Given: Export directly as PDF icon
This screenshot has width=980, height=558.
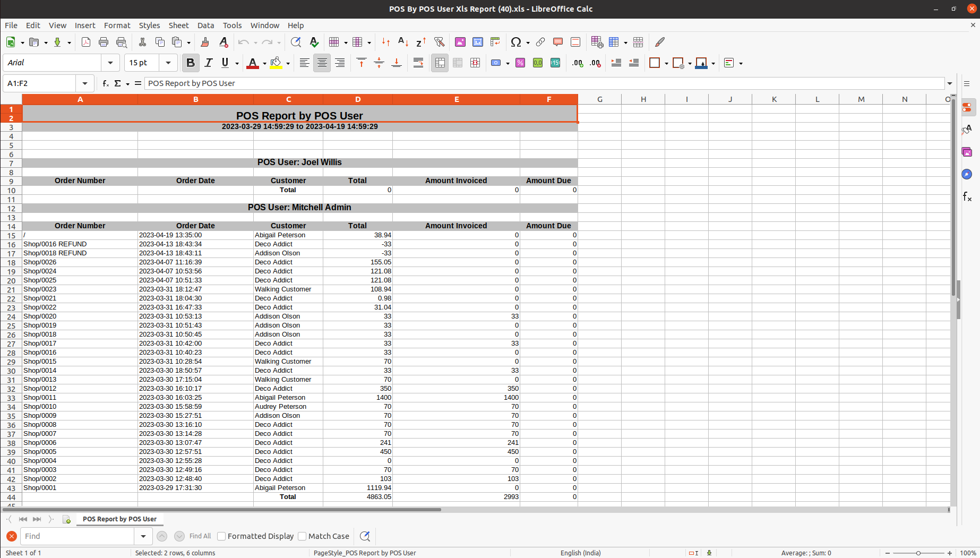Looking at the screenshot, I should (86, 42).
